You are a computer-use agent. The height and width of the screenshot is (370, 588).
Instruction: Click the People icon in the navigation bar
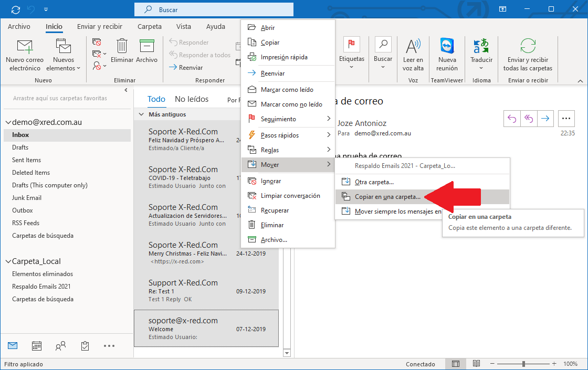[x=60, y=345]
